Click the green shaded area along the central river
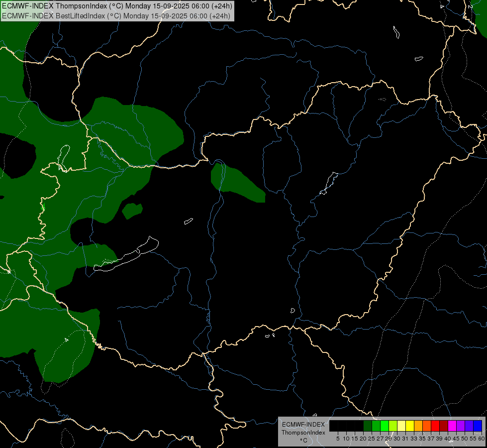487x448 pixels. (238, 183)
